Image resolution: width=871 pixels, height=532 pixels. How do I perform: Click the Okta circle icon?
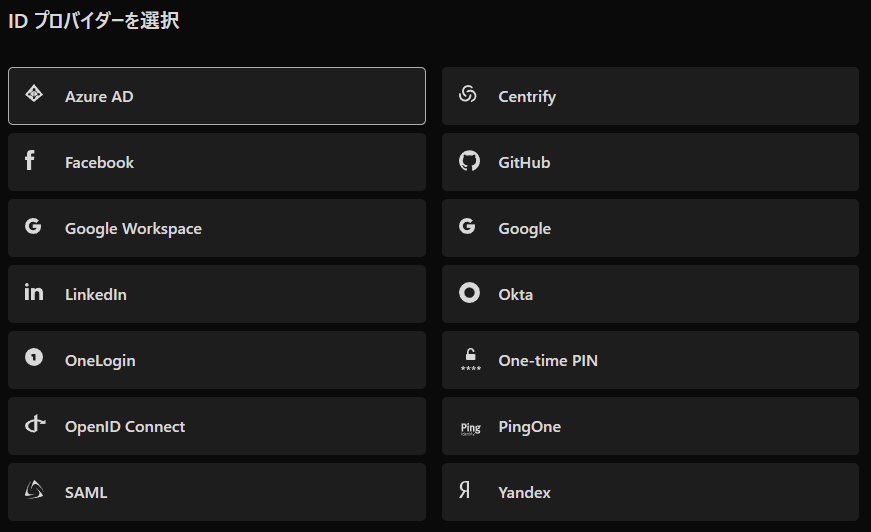(x=469, y=293)
